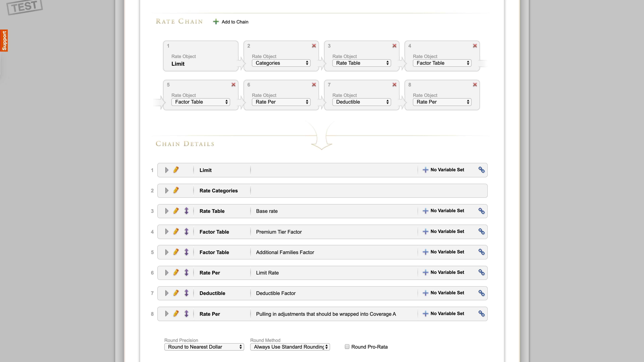The width and height of the screenshot is (644, 362).
Task: Click the 'Pulling in adjustments' description text
Action: [x=326, y=314]
